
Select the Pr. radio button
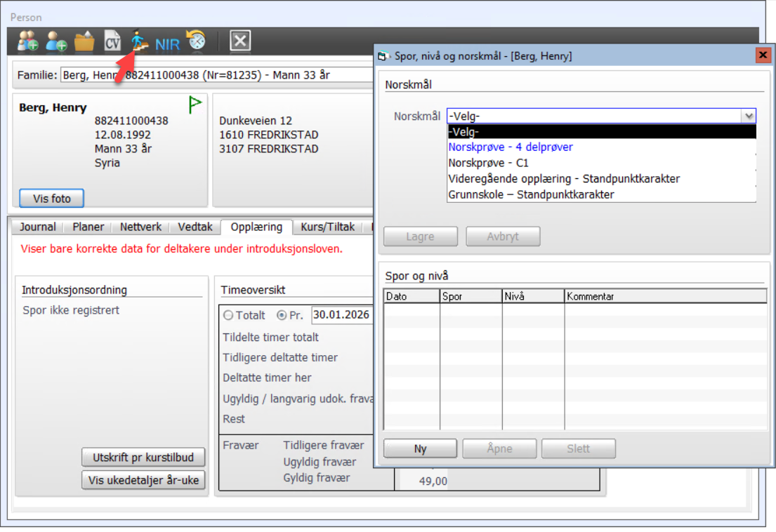[283, 316]
